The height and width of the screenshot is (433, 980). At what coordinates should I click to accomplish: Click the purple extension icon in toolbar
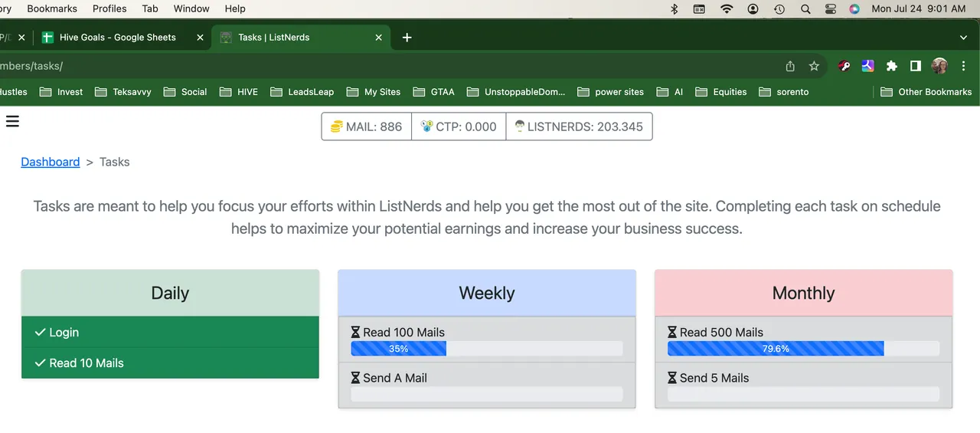tap(867, 67)
